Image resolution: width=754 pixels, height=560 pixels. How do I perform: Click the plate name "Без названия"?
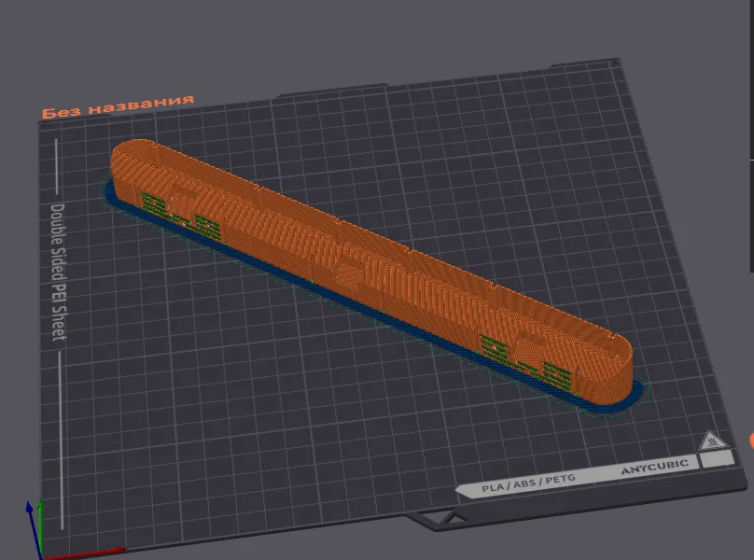pos(118,105)
